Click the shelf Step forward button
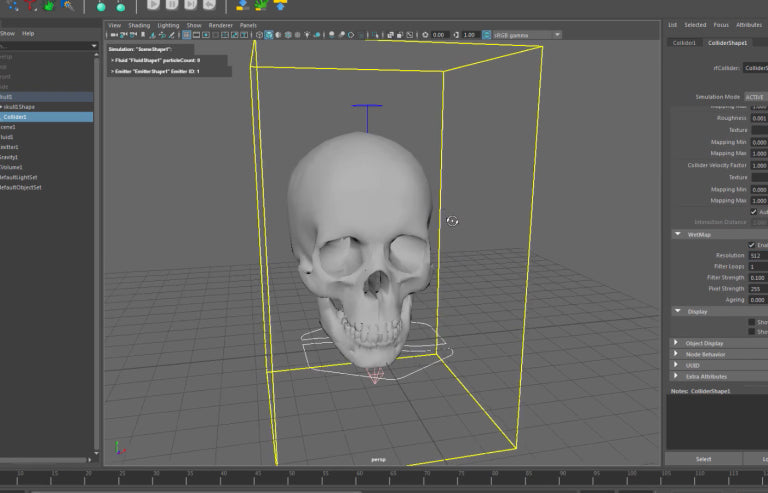Screen dimensions: 768x493 coord(191,5)
